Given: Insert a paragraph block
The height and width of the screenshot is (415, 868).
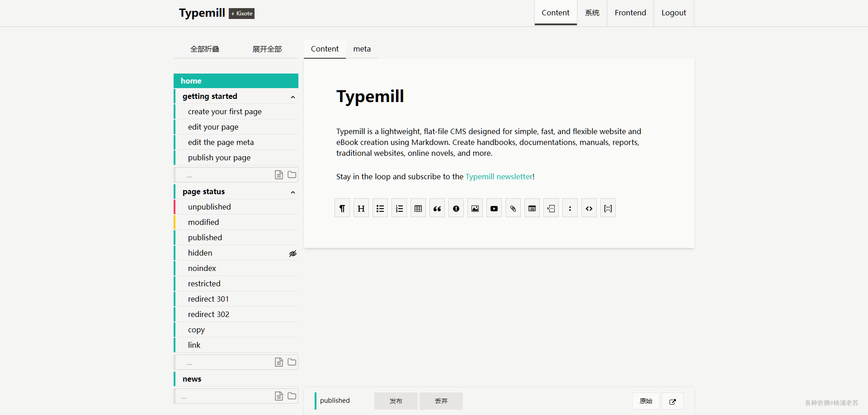Looking at the screenshot, I should 342,208.
